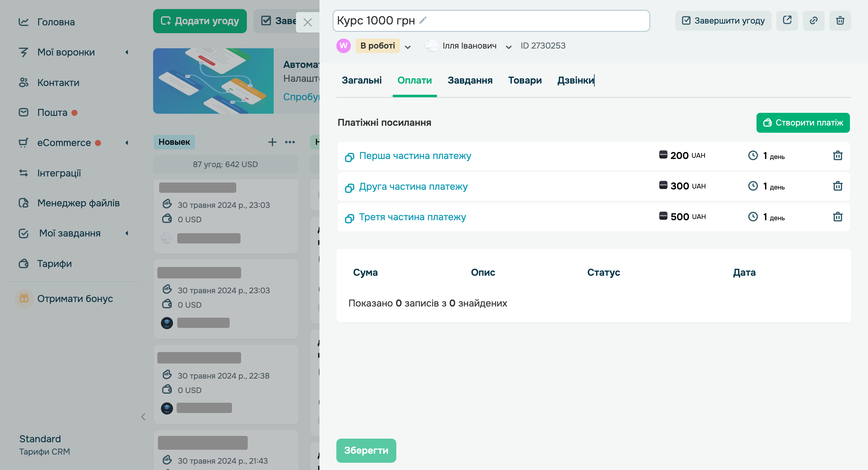Copy link for Друга частина платежу
This screenshot has width=868, height=470.
[349, 187]
